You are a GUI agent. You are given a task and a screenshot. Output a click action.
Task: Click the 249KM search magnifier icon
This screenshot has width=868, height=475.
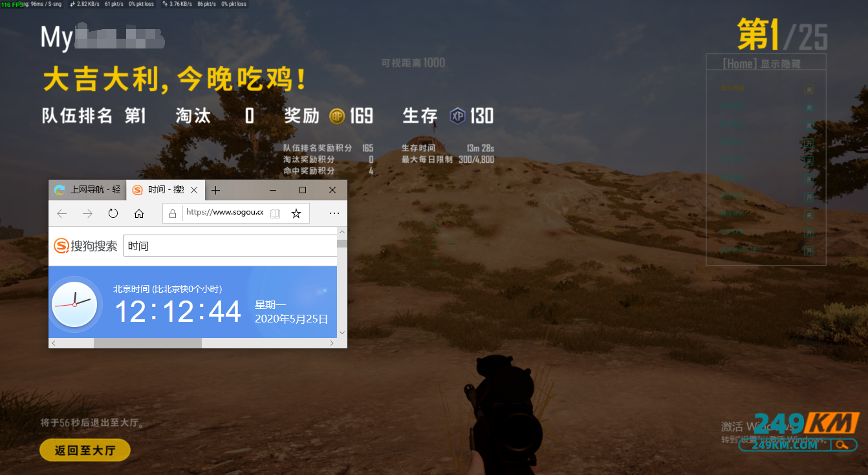(x=841, y=445)
